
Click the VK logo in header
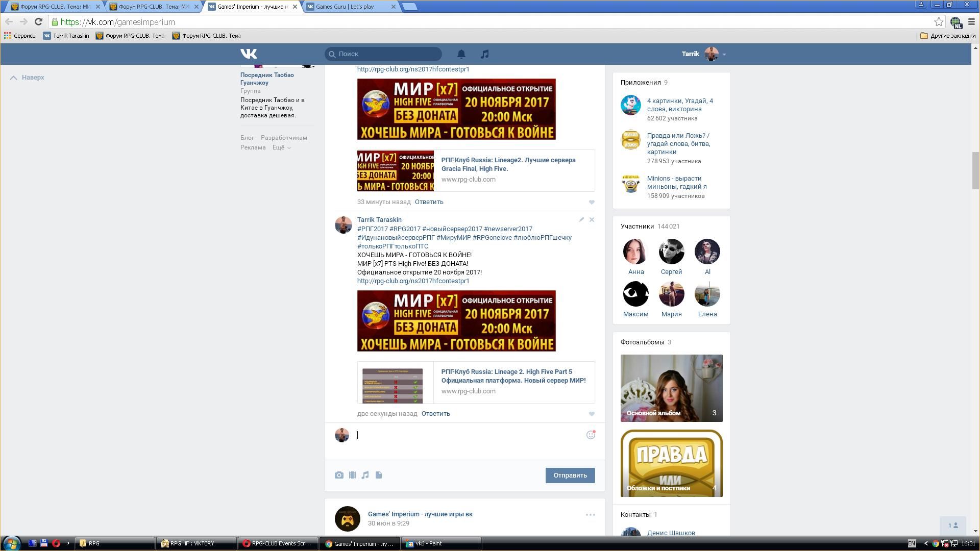pyautogui.click(x=249, y=54)
